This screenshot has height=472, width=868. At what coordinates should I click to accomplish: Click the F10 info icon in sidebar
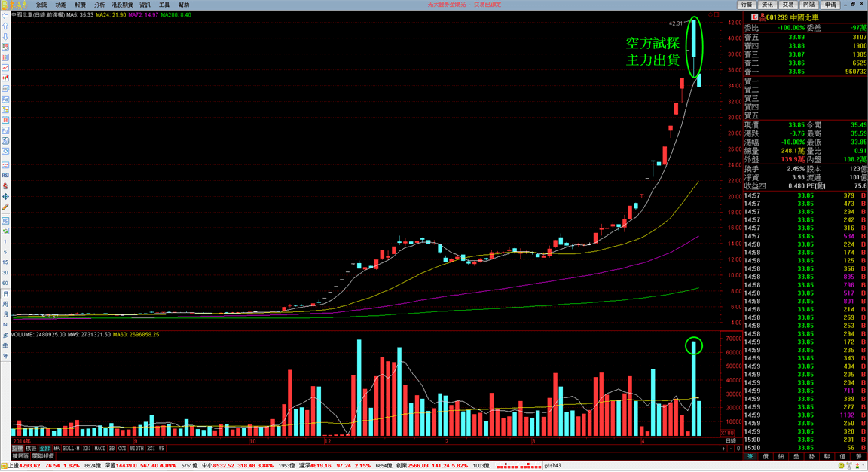coord(5,100)
